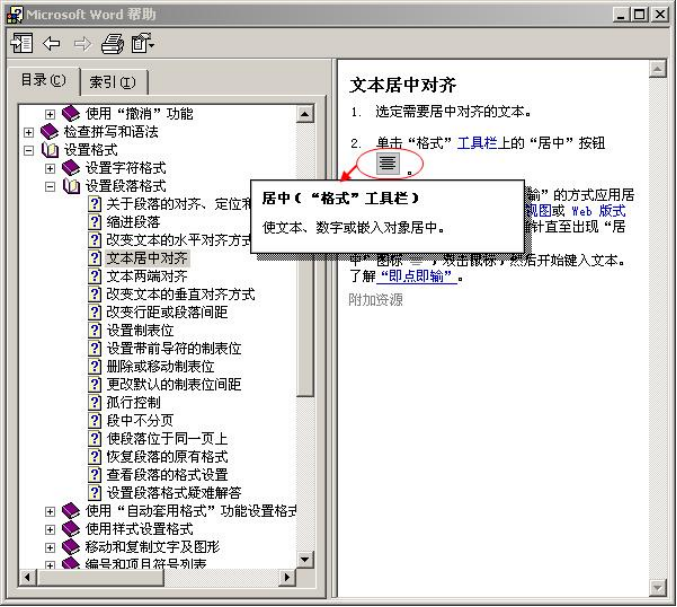The width and height of the screenshot is (677, 607).
Task: Collapse the 设置段落格式 node
Action: (x=50, y=187)
